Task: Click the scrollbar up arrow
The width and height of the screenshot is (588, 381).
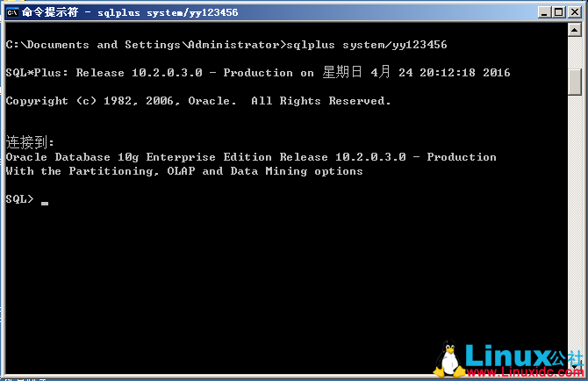Action: click(x=575, y=29)
